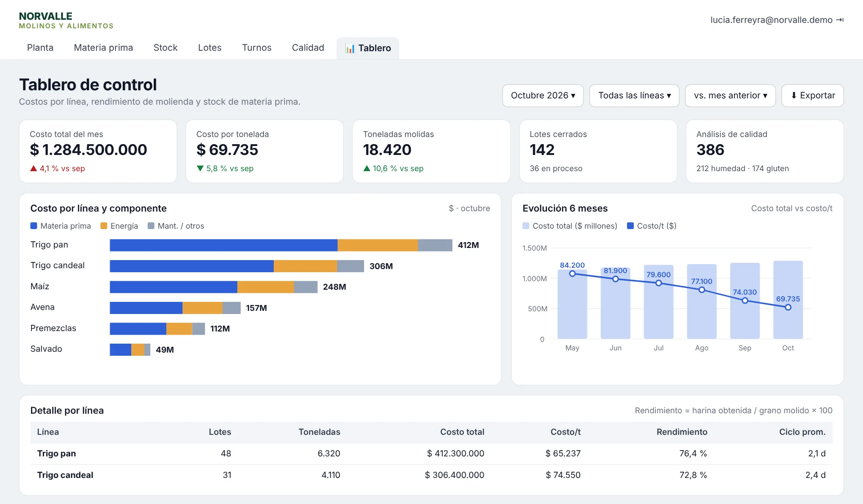Click the green up triangle in Toneladas molidas
The width and height of the screenshot is (863, 504).
367,168
